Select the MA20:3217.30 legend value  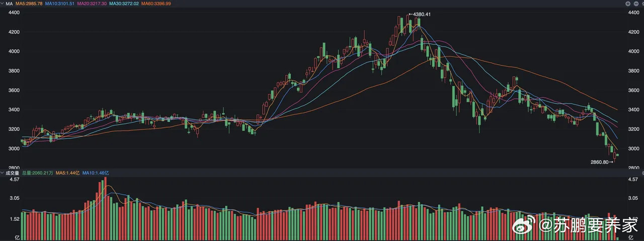pos(92,4)
